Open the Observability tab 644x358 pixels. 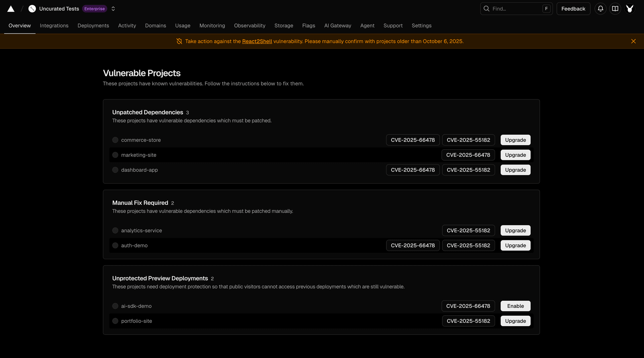click(250, 25)
